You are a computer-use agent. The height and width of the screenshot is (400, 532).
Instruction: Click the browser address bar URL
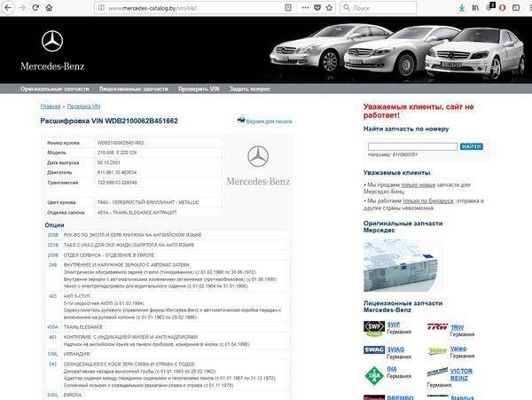click(153, 8)
